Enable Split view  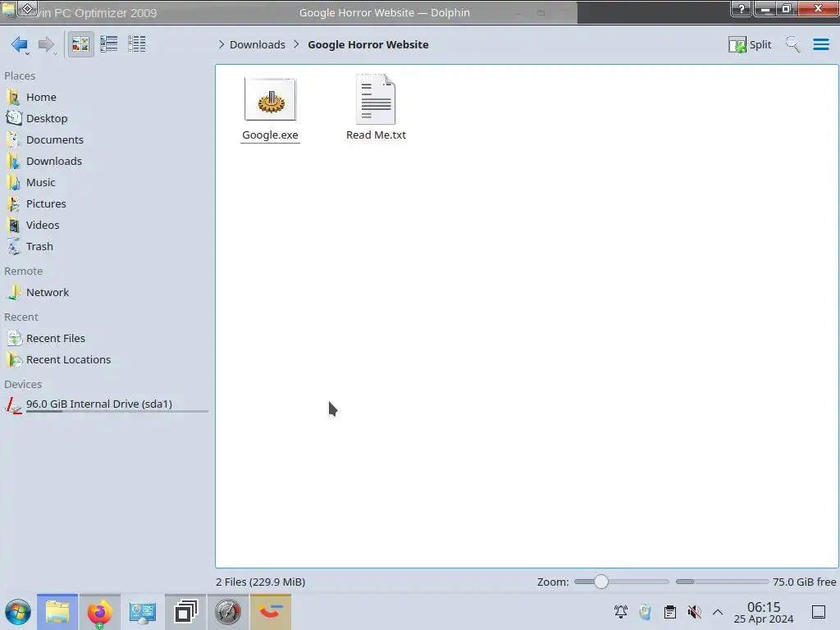point(750,44)
